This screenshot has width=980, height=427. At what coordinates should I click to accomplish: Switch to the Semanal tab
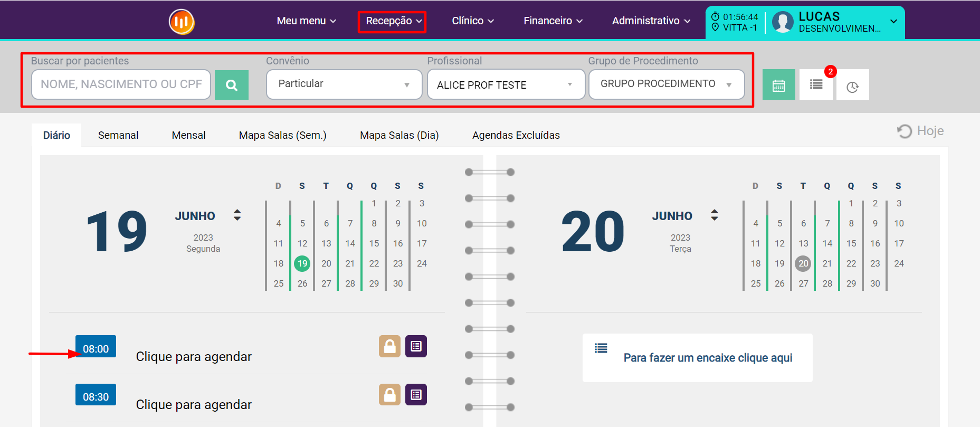(x=118, y=135)
